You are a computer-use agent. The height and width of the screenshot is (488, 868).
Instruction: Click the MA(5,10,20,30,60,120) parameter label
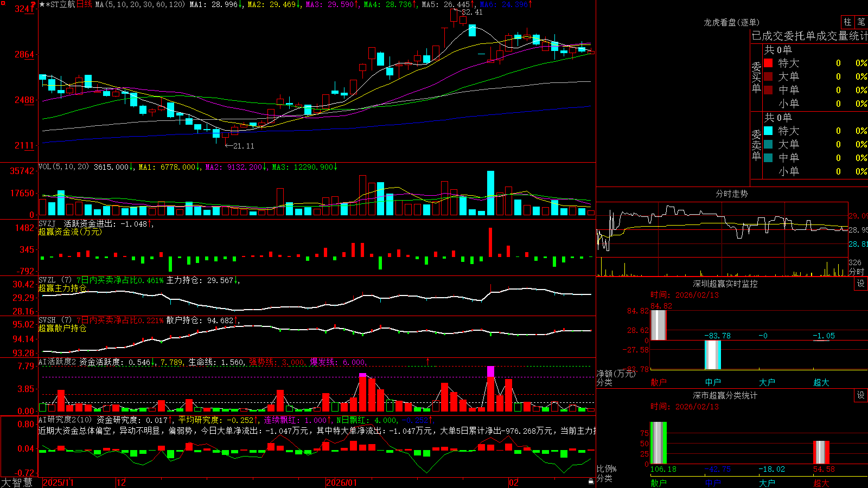140,4
